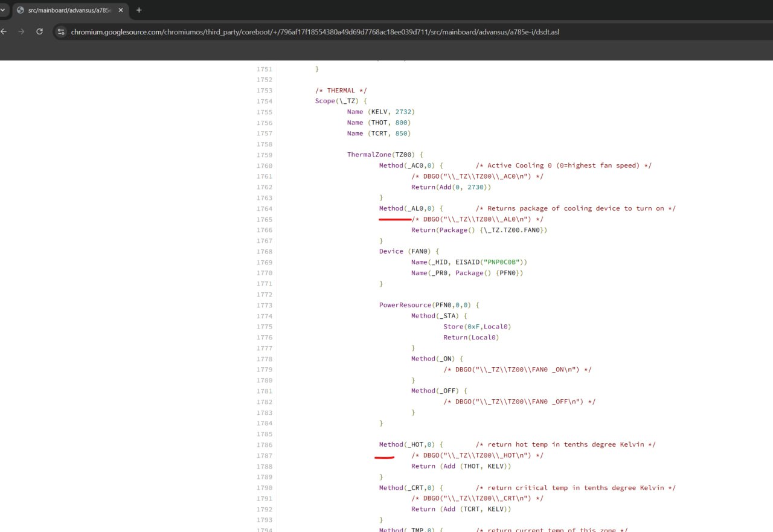Go forward using the browser forward arrow
Viewport: 773px width, 532px height.
[21, 31]
